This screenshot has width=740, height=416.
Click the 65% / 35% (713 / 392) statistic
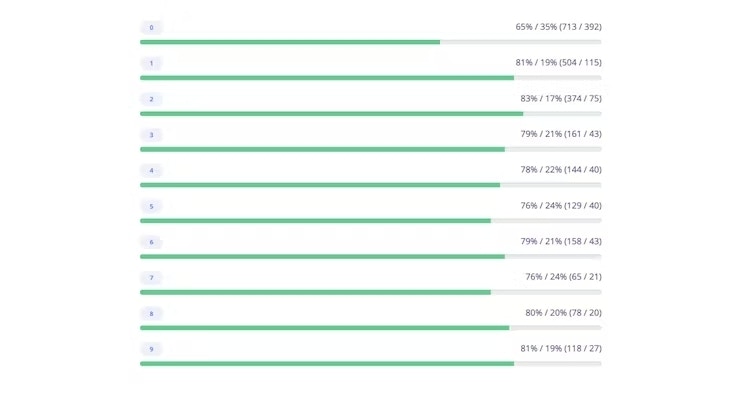(x=558, y=27)
